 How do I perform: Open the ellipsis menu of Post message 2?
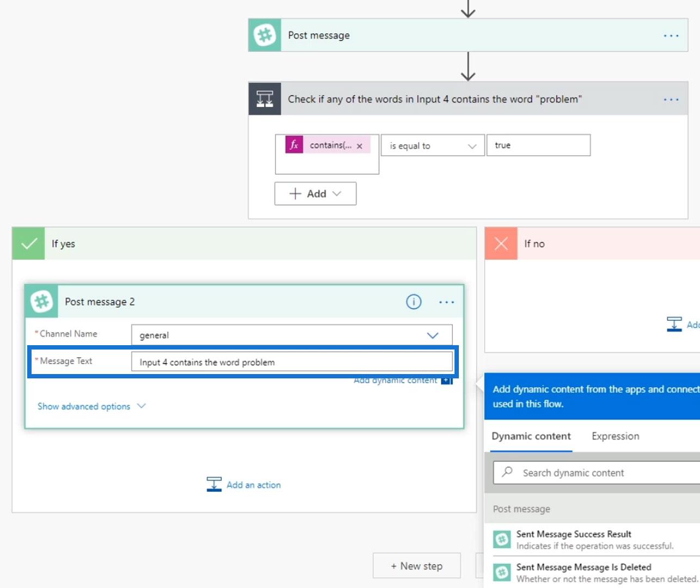tap(446, 302)
